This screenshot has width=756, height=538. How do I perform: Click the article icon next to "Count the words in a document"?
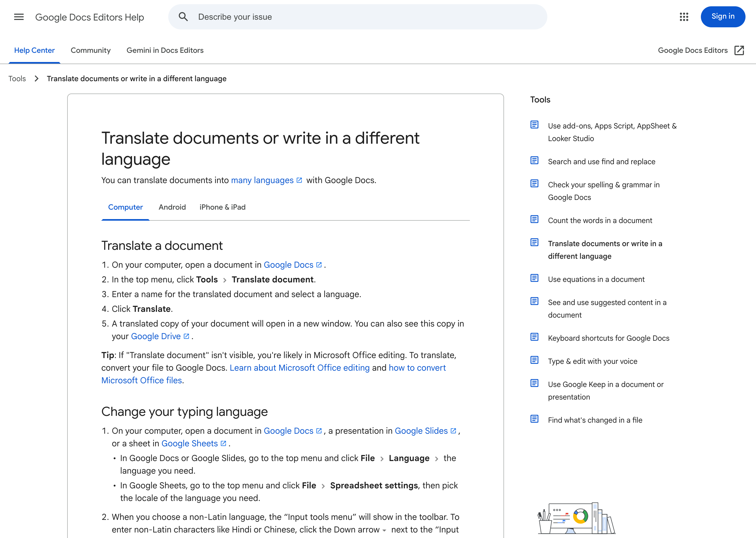(x=534, y=219)
